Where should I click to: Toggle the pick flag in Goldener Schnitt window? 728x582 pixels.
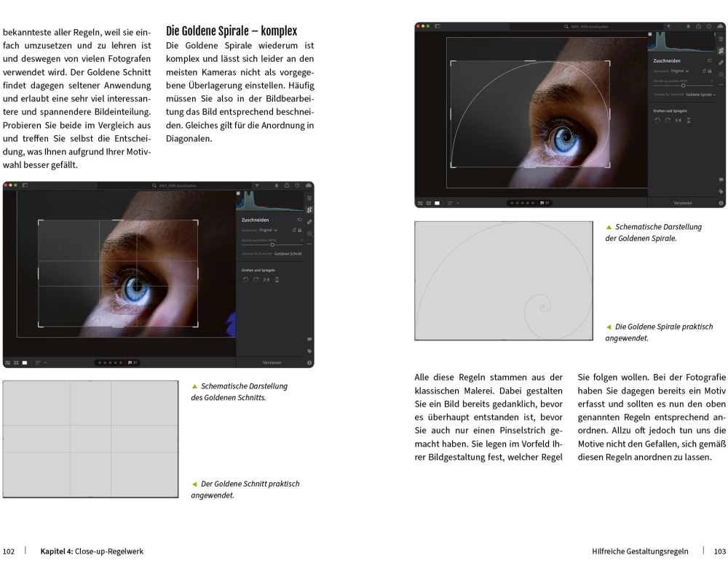click(x=131, y=362)
